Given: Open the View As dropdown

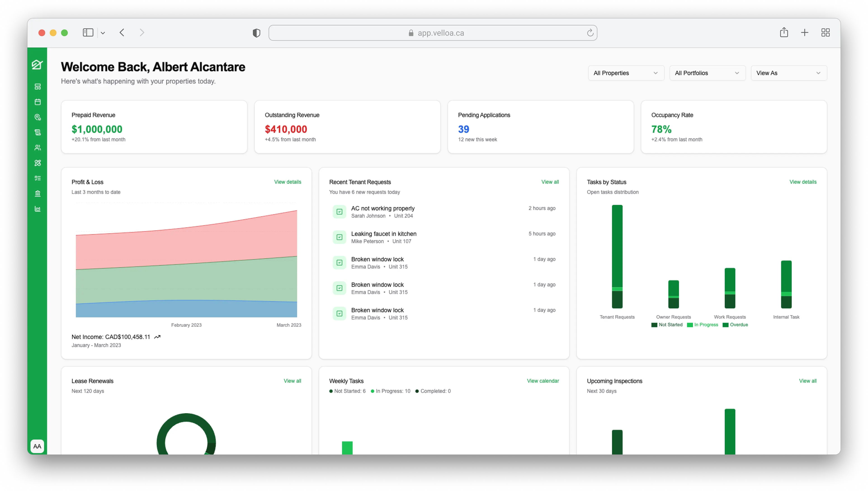Looking at the screenshot, I should pos(789,73).
